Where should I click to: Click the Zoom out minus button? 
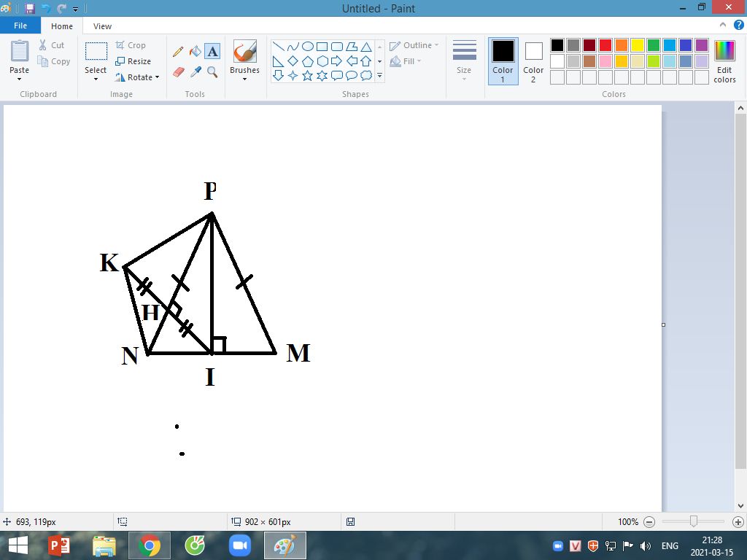649,522
